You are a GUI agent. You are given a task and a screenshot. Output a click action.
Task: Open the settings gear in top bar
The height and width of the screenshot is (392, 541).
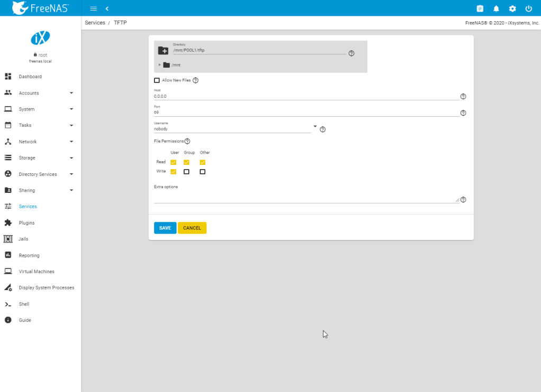pos(512,8)
